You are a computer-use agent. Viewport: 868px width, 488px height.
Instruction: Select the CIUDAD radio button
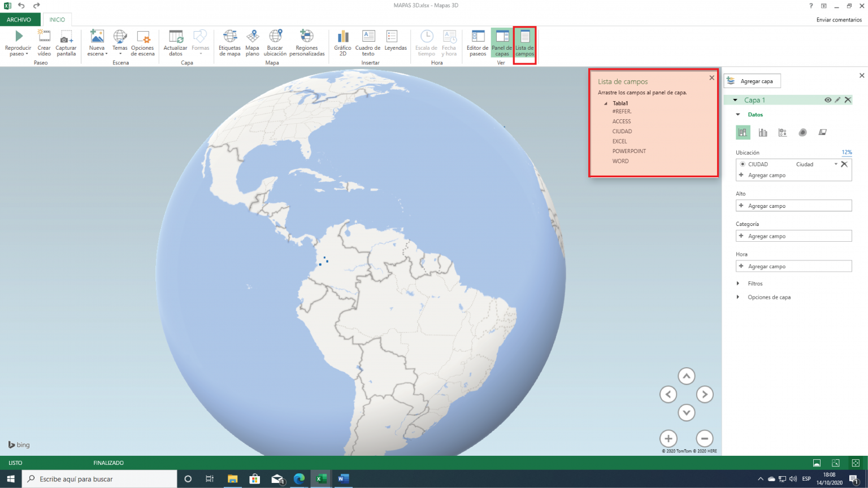tap(743, 164)
